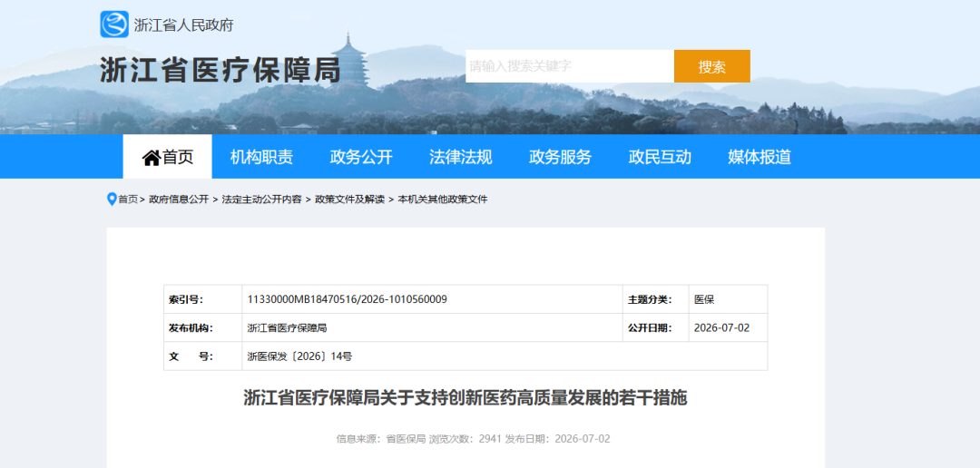This screenshot has height=468, width=980.
Task: Click the 索引号 label cell
Action: [203, 299]
